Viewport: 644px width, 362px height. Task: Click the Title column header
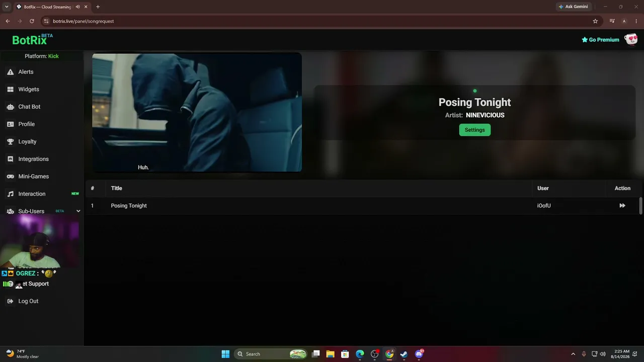pos(117,188)
